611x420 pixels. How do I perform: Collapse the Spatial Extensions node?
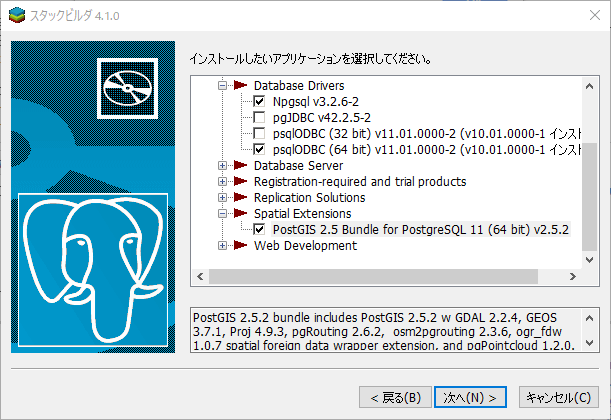(222, 214)
